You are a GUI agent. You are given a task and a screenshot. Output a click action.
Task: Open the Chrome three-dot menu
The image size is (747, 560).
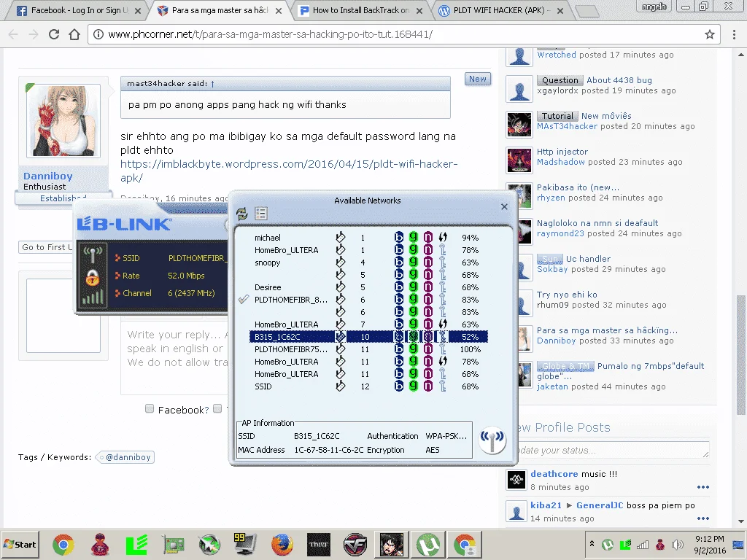point(734,34)
